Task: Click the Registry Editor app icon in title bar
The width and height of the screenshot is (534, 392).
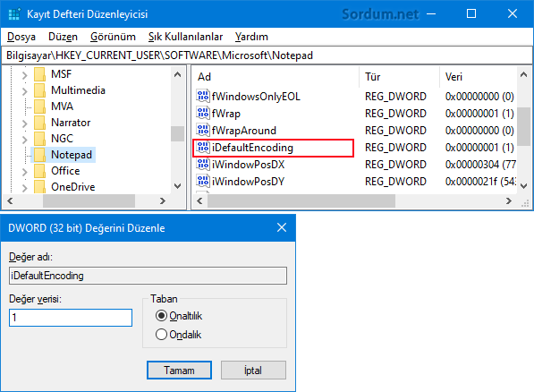Action: (x=14, y=14)
